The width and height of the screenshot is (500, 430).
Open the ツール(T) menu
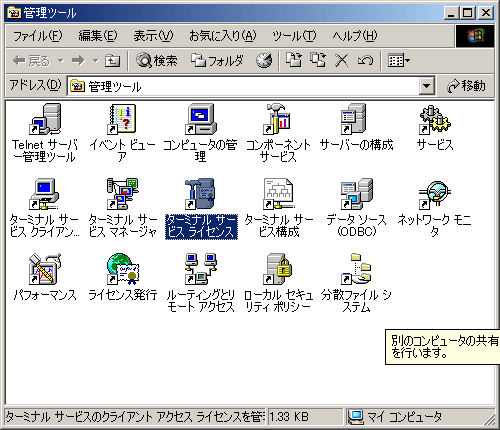294,36
